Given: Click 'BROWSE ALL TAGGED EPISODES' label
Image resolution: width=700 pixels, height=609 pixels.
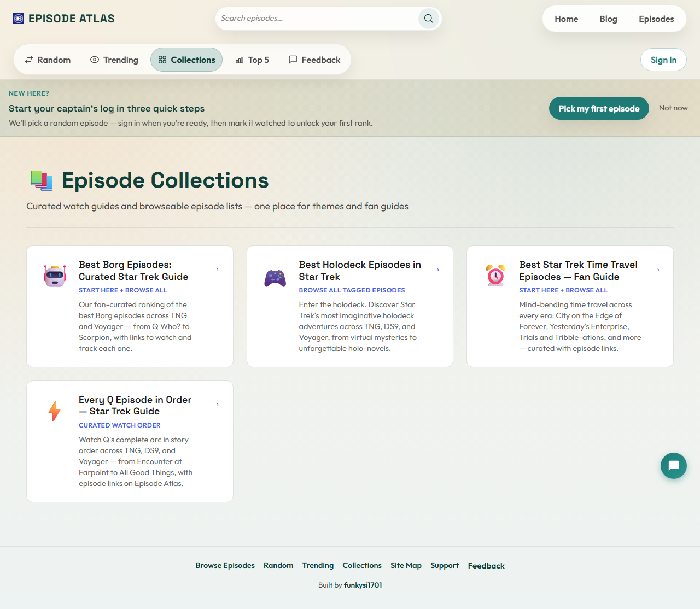Looking at the screenshot, I should 352,290.
